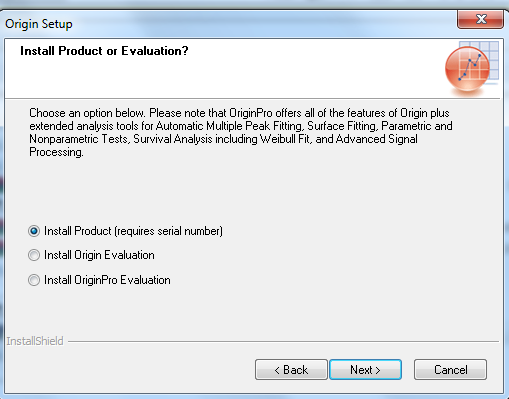509x399 pixels.
Task: Proceed with the Next > button
Action: click(365, 370)
